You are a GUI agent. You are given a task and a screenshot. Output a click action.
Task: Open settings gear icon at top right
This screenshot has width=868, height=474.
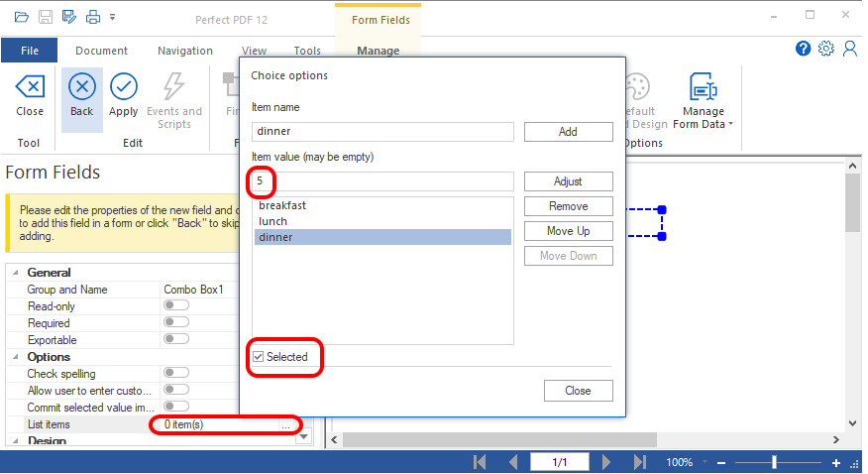[x=826, y=49]
